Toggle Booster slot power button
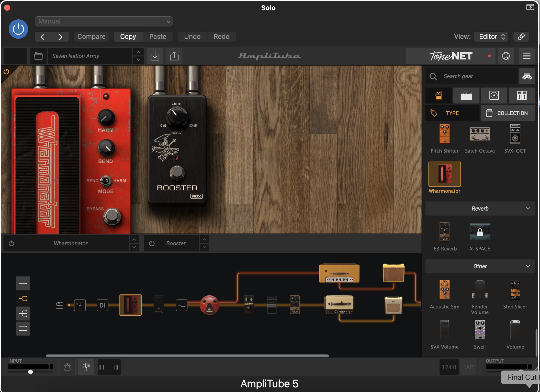Image resolution: width=540 pixels, height=392 pixels. click(x=152, y=243)
